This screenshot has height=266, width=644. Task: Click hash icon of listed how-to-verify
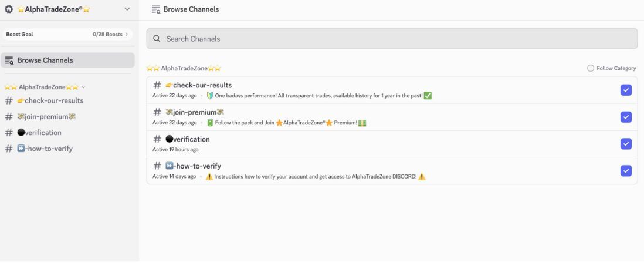157,166
